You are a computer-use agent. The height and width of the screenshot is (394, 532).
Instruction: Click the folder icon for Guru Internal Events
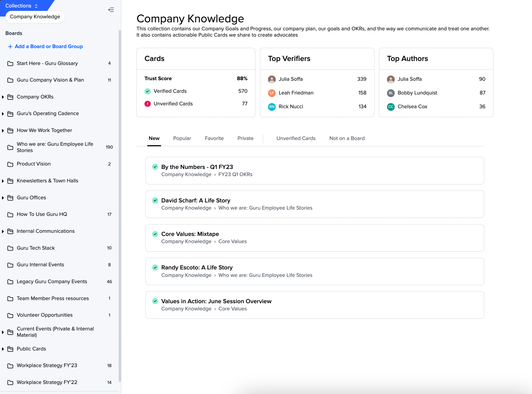(x=10, y=265)
